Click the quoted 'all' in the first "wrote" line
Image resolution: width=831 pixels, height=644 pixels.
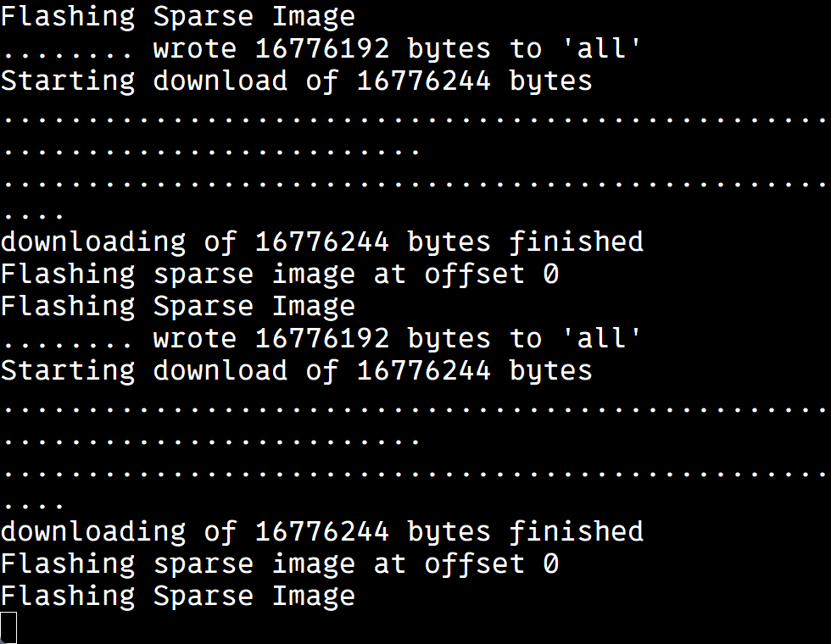point(601,49)
